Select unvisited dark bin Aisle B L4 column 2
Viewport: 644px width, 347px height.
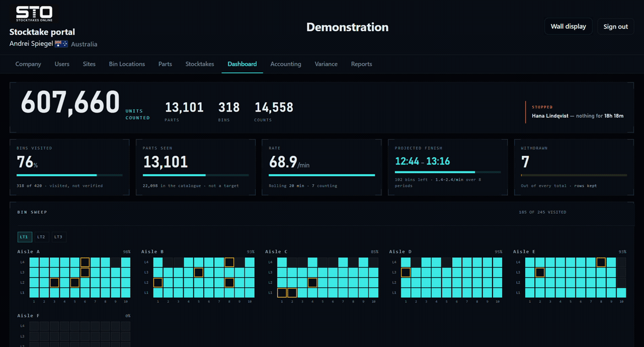pyautogui.click(x=168, y=262)
